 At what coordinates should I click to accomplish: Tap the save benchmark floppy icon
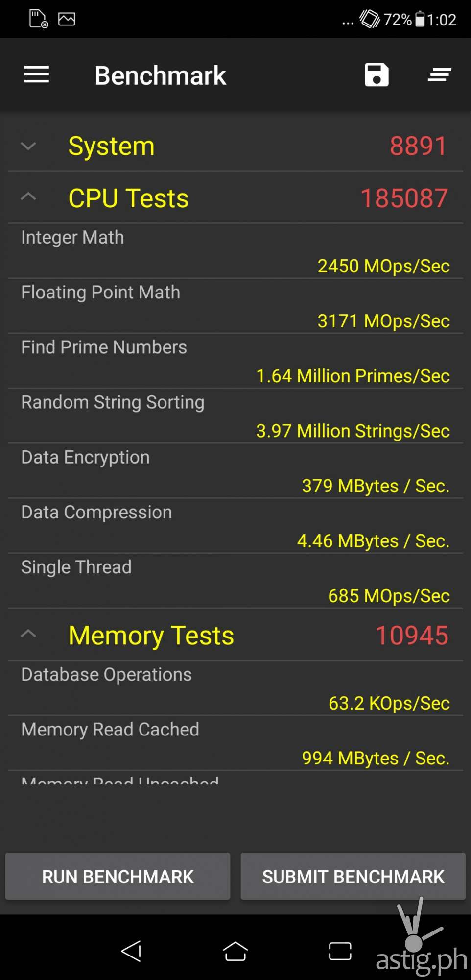click(377, 75)
